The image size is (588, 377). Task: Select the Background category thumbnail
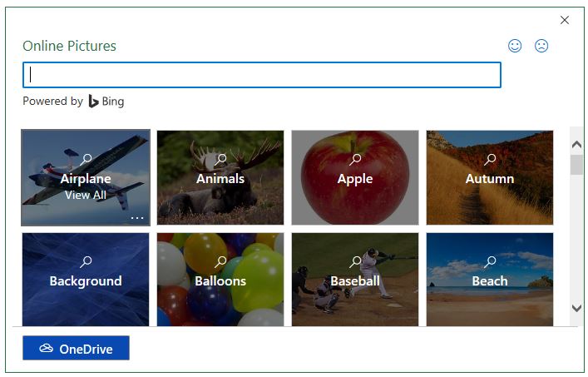86,280
